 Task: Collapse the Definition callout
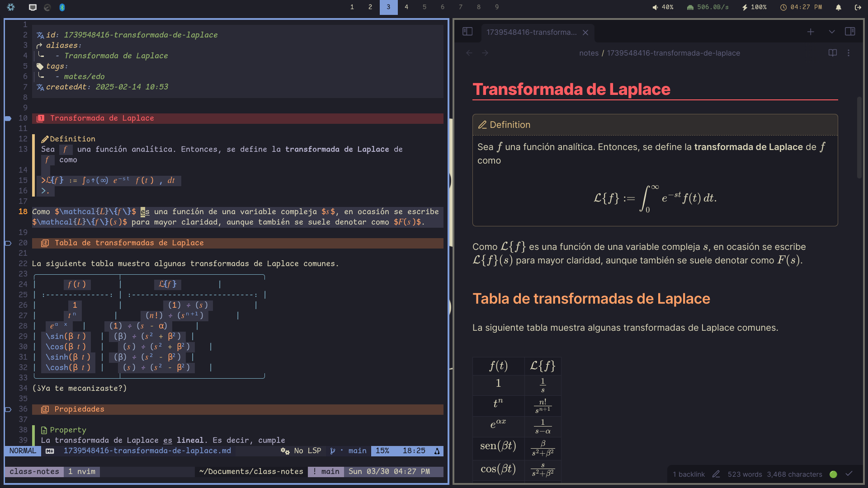655,125
